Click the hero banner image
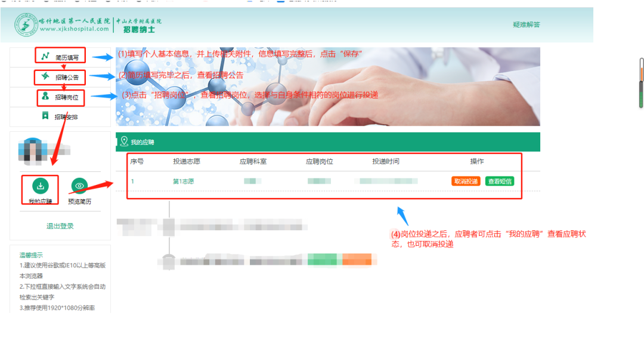644x337 pixels. [x=328, y=86]
